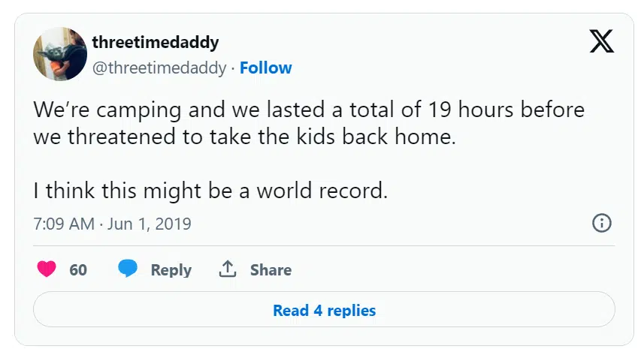Image resolution: width=644 pixels, height=358 pixels.
Task: Click the 7:09 AM time
Action: [64, 224]
